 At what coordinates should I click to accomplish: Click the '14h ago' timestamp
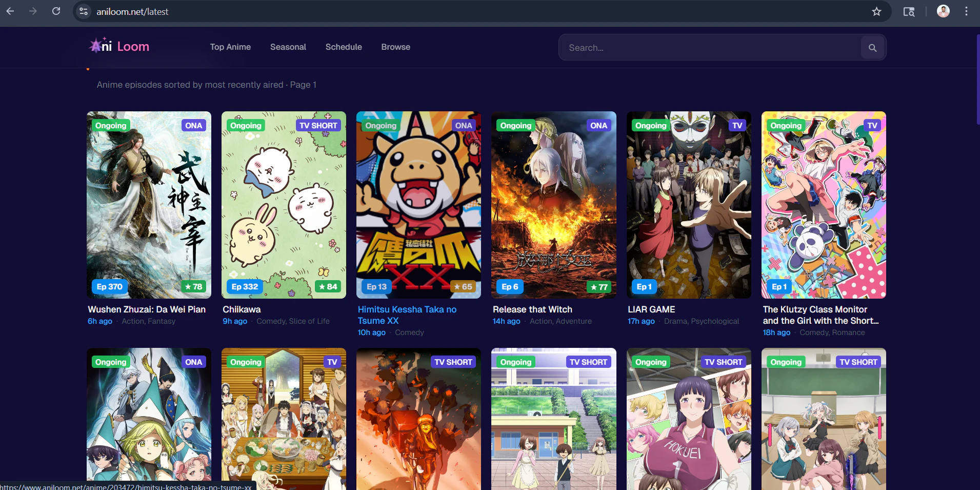(x=507, y=321)
